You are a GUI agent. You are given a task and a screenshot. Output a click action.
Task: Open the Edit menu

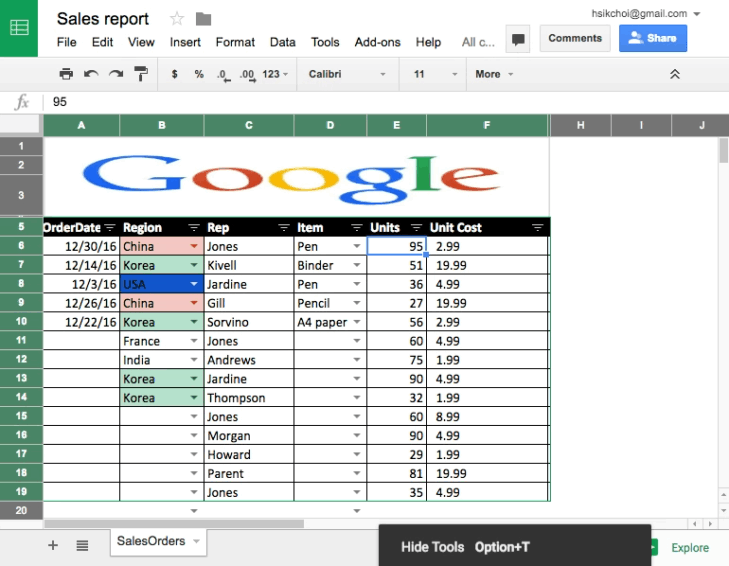point(102,42)
